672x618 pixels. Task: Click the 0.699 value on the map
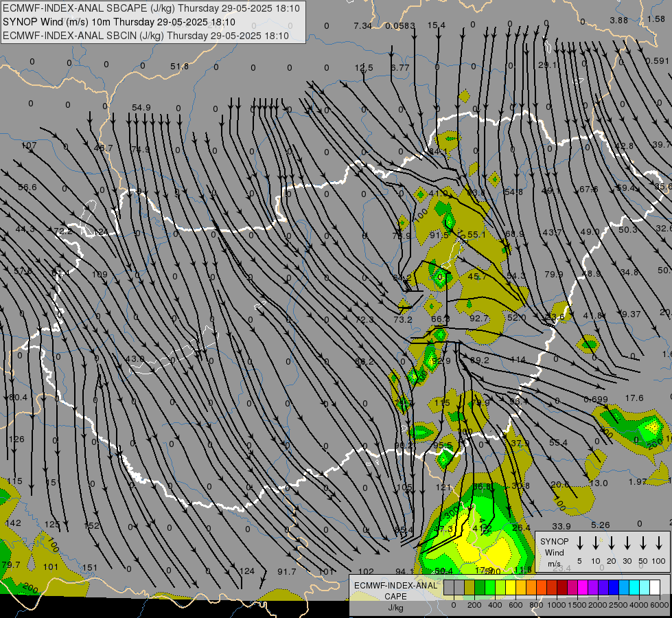[596, 400]
